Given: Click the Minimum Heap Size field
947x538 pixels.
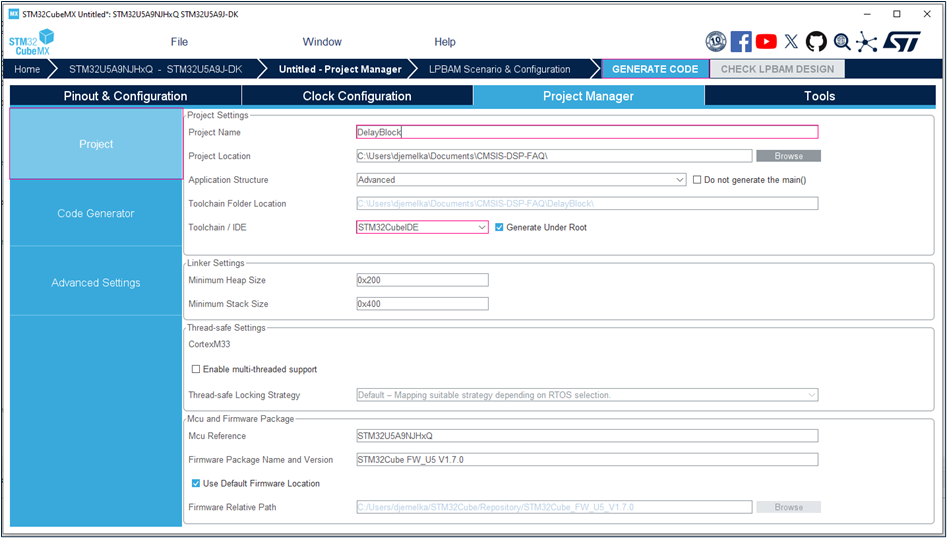Looking at the screenshot, I should pyautogui.click(x=422, y=280).
